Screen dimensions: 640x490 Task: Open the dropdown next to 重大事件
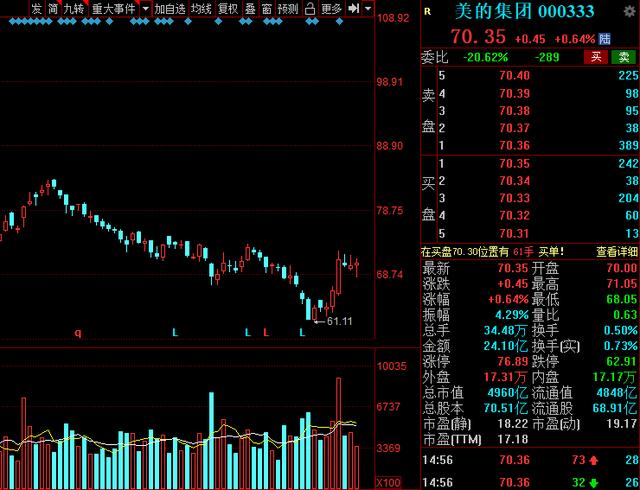pos(145,9)
